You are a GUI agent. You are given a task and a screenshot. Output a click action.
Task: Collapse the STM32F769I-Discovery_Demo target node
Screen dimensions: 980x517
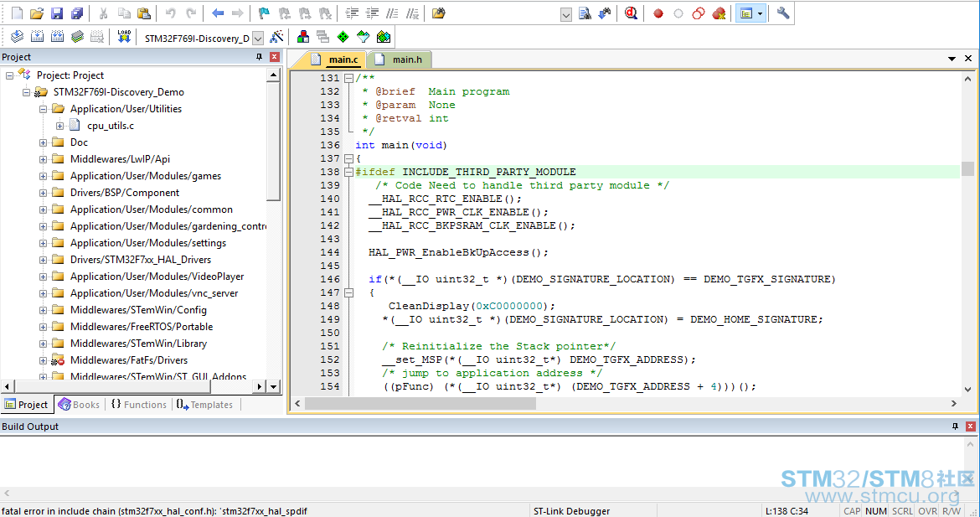26,92
